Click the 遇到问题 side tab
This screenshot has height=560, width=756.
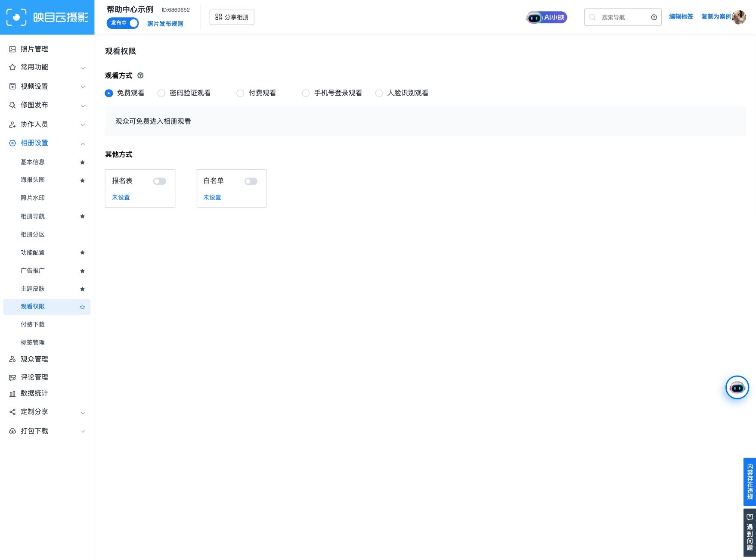[x=750, y=533]
